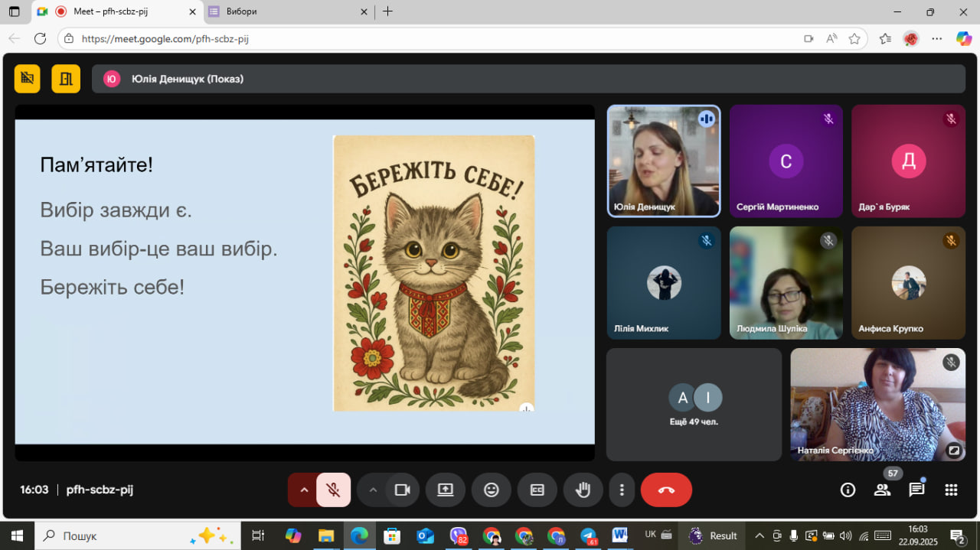The image size is (980, 550).
Task: Raise hand in the meeting
Action: coord(583,490)
